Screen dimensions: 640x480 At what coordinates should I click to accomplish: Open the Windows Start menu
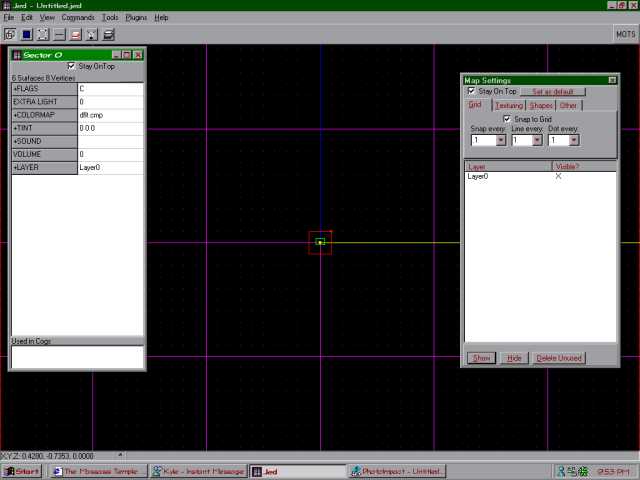tap(22, 472)
